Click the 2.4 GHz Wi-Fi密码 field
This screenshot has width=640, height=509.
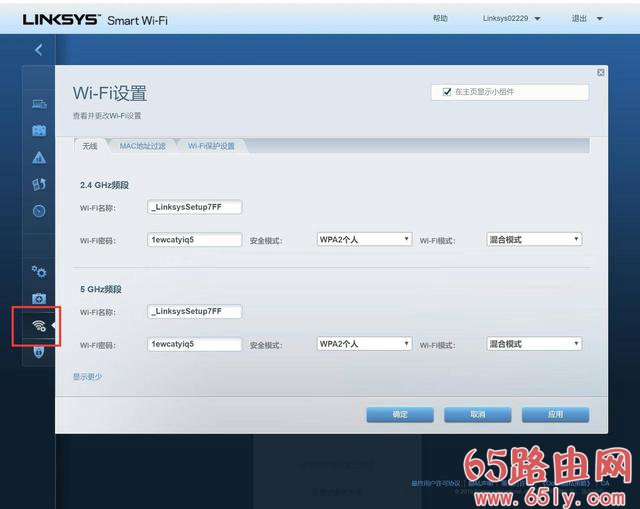(x=194, y=240)
